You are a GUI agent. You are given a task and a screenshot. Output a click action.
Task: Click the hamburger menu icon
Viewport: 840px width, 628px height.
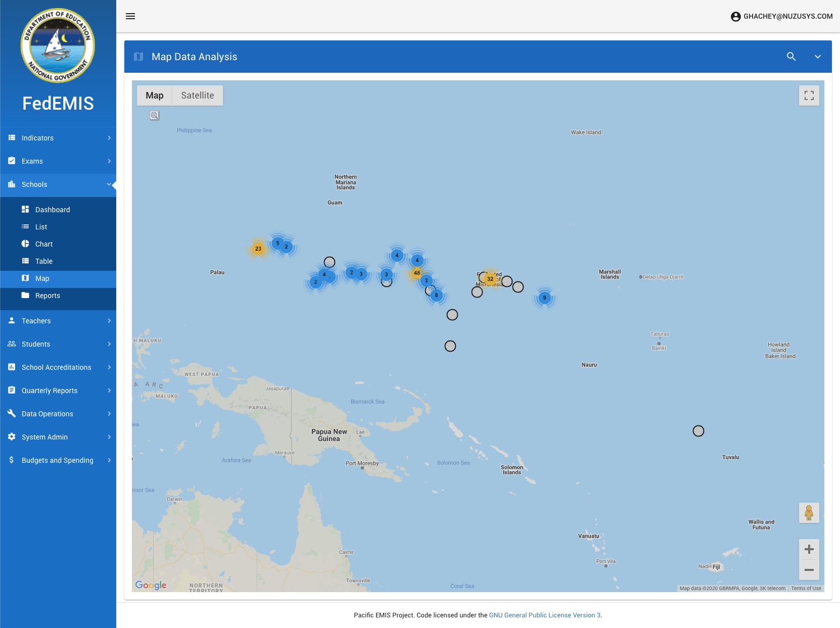pos(130,16)
